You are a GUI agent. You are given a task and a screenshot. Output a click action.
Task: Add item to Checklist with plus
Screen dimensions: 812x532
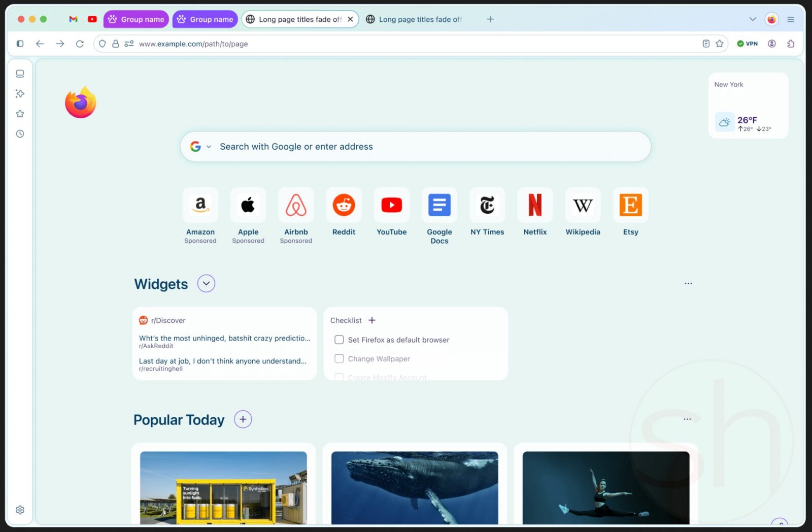[x=372, y=320]
